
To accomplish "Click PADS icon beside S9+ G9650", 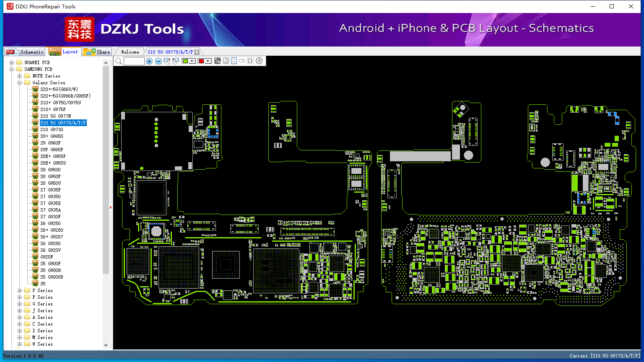I will point(35,136).
